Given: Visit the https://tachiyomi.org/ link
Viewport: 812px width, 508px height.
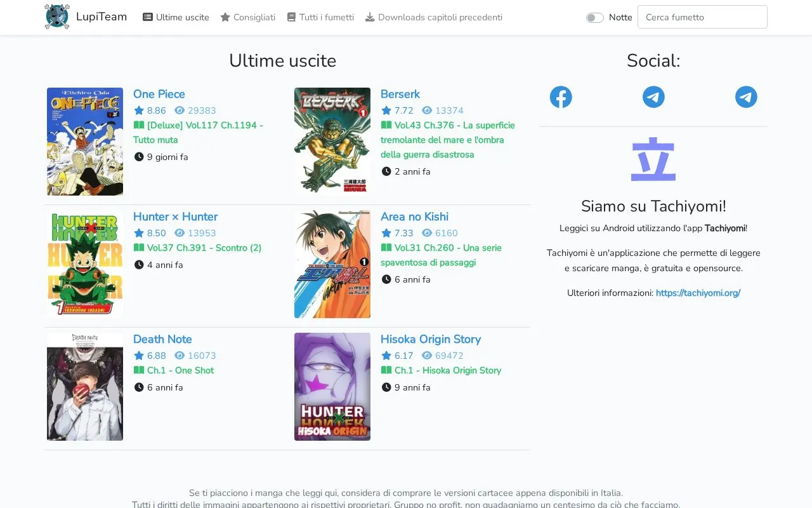Looking at the screenshot, I should pyautogui.click(x=698, y=293).
